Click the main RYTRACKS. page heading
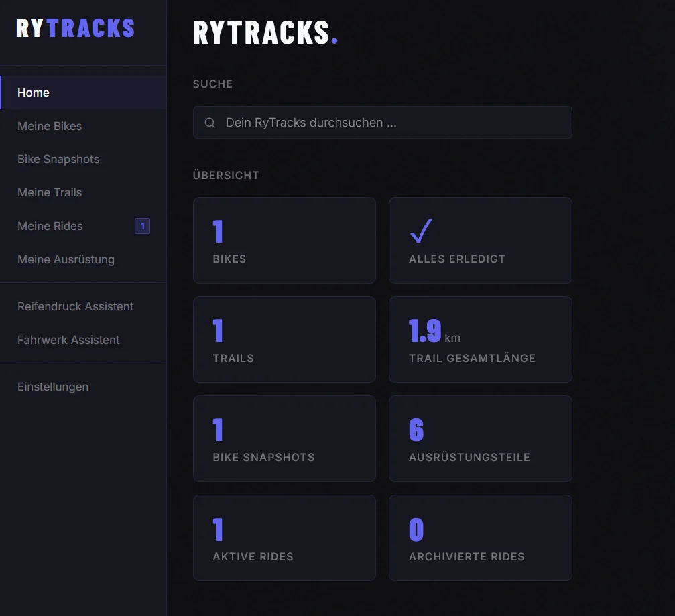The width and height of the screenshot is (675, 616). tap(265, 33)
